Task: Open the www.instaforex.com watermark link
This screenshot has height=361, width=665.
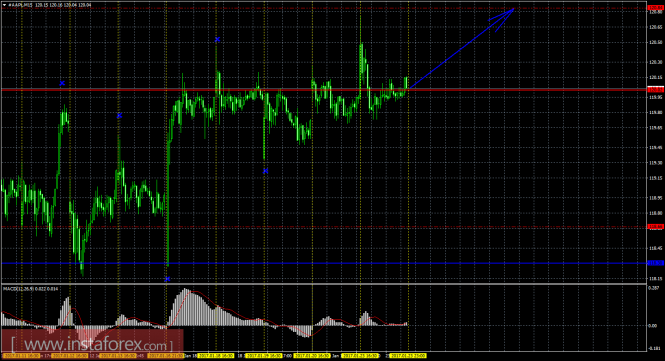Action: tap(92, 344)
